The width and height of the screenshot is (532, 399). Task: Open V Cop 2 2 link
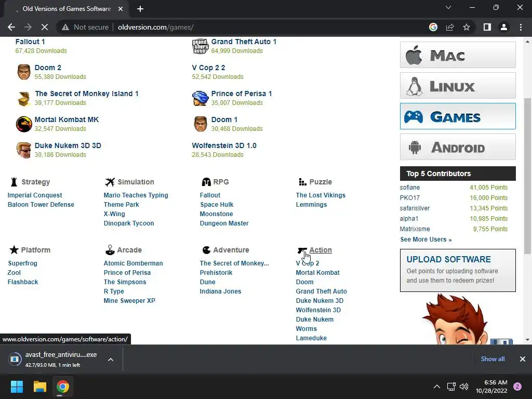pos(208,68)
